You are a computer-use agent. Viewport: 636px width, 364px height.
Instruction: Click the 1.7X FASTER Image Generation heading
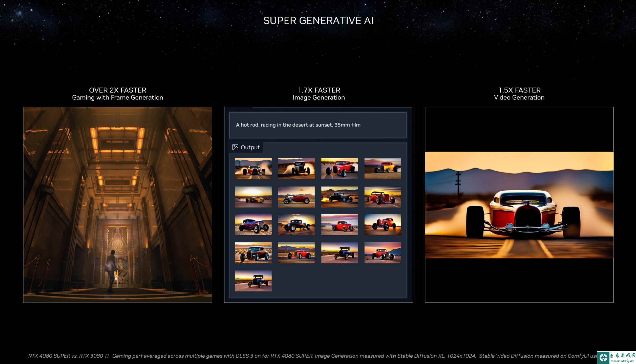coord(319,94)
